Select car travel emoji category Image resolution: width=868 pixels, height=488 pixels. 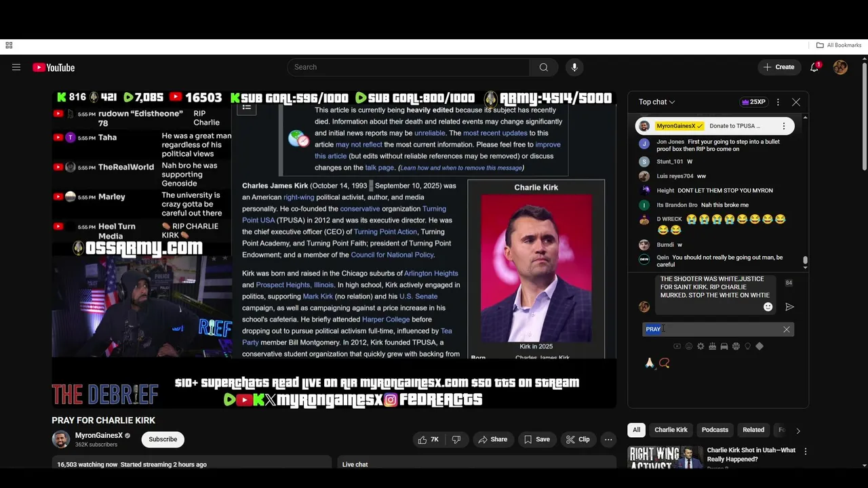point(724,346)
